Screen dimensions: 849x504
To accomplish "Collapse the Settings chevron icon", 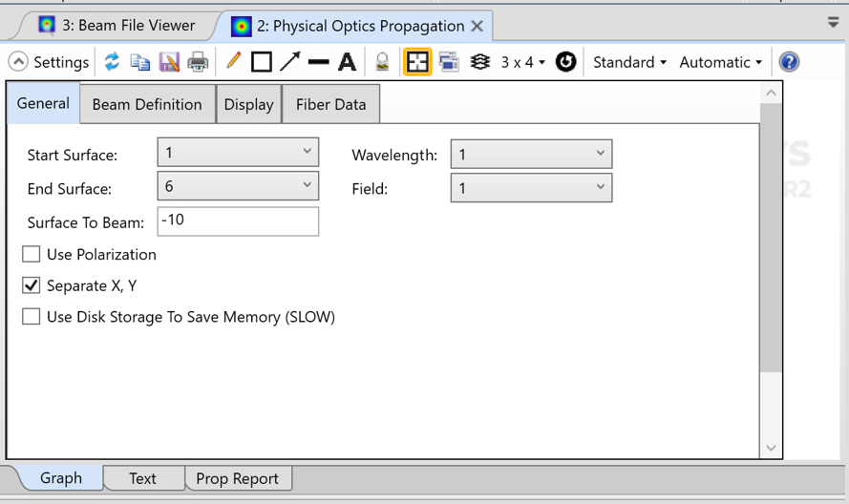I will tap(18, 62).
